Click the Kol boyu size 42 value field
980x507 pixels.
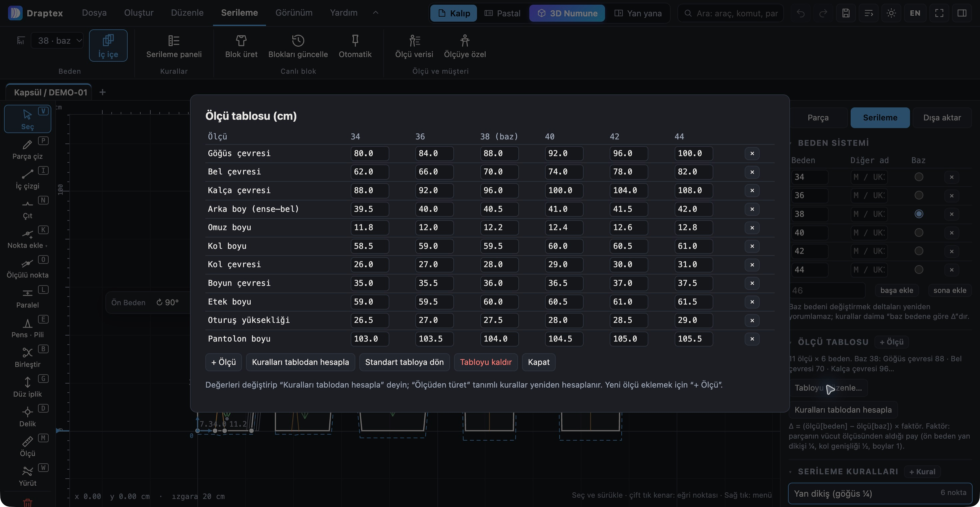click(x=628, y=246)
